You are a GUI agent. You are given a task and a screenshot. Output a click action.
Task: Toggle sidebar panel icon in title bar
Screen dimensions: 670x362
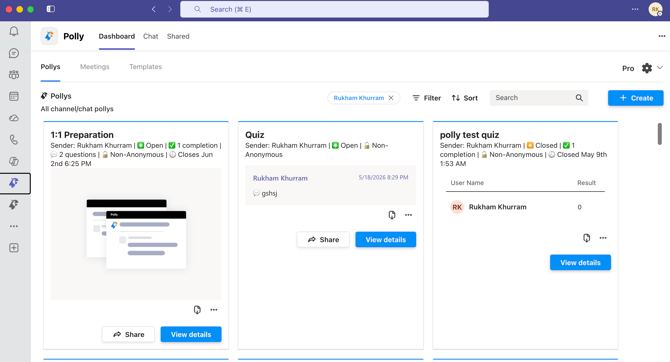50,9
